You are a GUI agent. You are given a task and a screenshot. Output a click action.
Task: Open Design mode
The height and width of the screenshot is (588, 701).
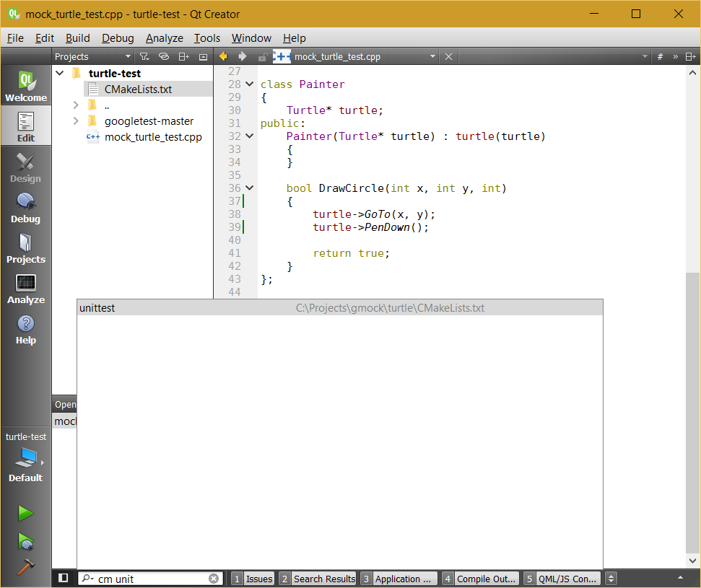click(x=26, y=167)
